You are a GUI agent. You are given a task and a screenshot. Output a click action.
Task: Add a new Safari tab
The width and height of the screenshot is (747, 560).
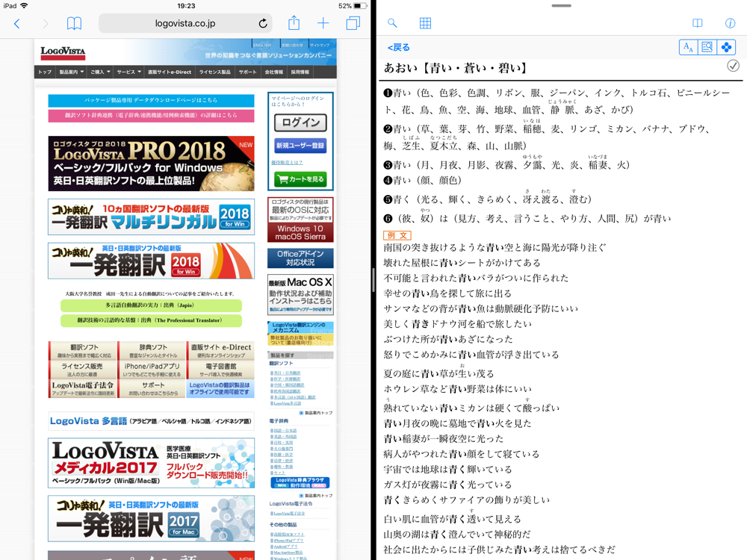(323, 23)
